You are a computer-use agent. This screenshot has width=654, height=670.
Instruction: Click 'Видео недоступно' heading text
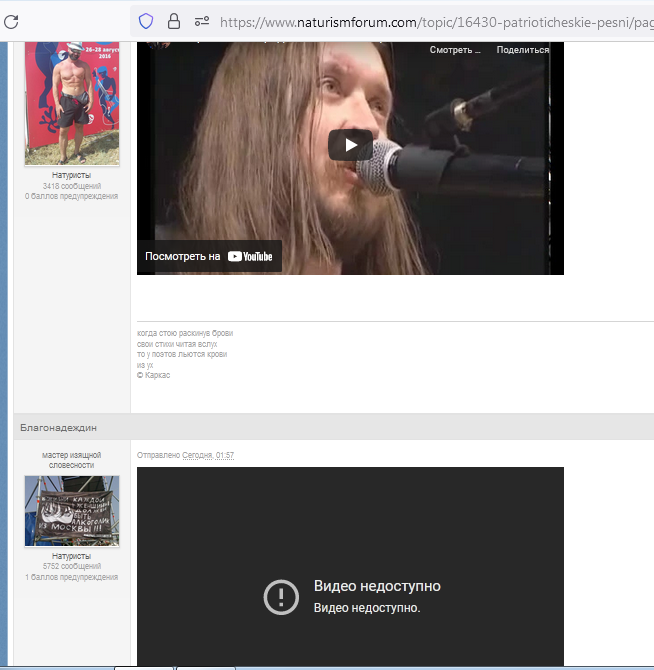[x=377, y=586]
